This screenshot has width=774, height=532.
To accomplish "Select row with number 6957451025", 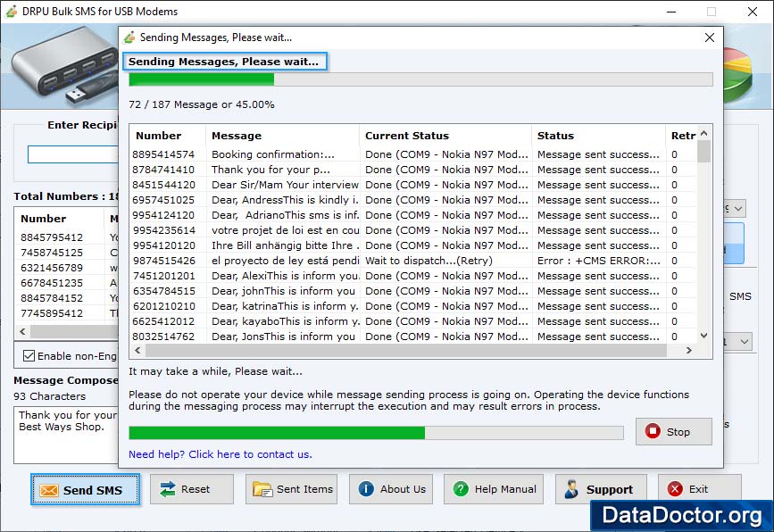I will pos(413,200).
